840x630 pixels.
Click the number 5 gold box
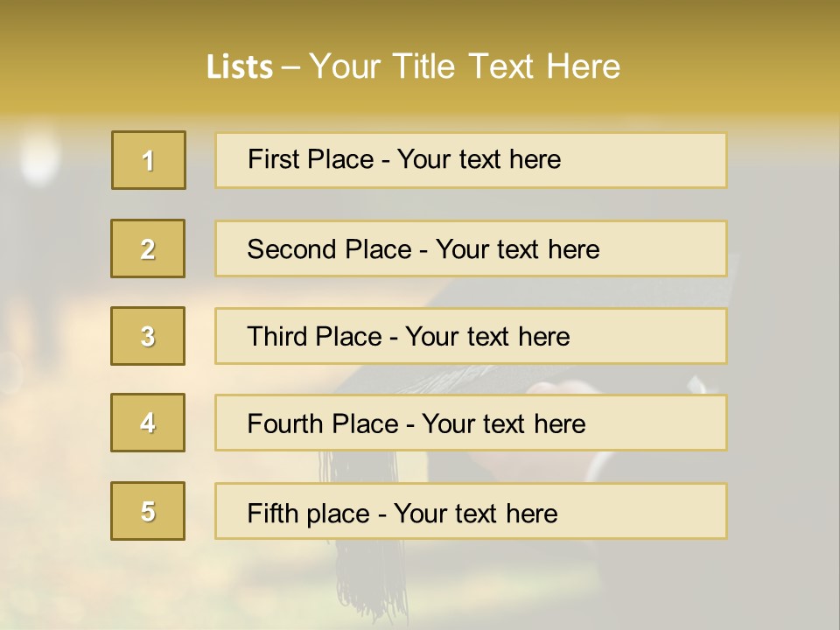pyautogui.click(x=148, y=511)
